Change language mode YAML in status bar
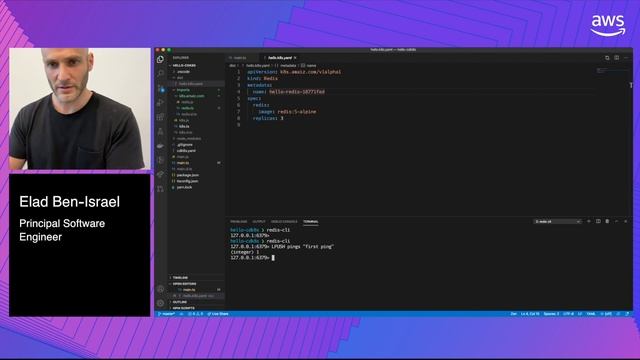640x360 pixels. pyautogui.click(x=591, y=314)
